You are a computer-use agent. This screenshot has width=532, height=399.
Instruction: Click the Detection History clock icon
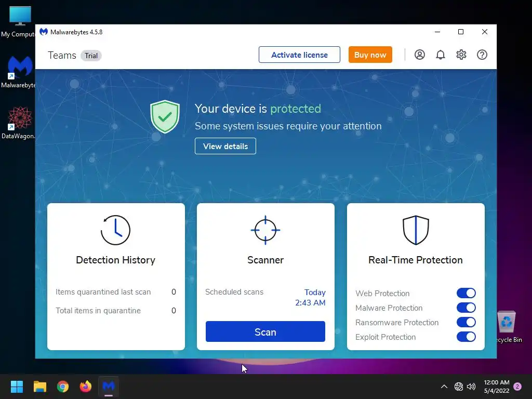click(x=115, y=230)
